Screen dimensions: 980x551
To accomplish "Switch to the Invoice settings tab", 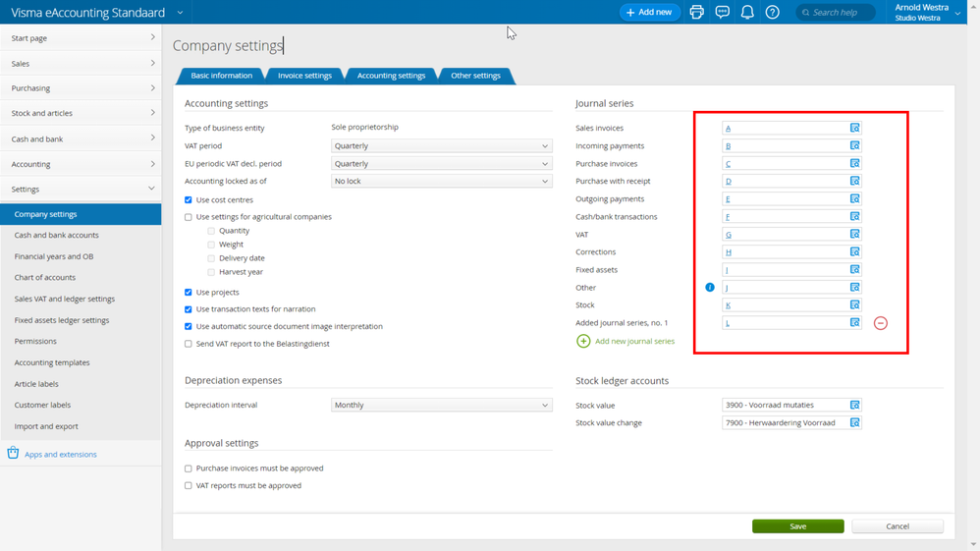I will (x=304, y=76).
